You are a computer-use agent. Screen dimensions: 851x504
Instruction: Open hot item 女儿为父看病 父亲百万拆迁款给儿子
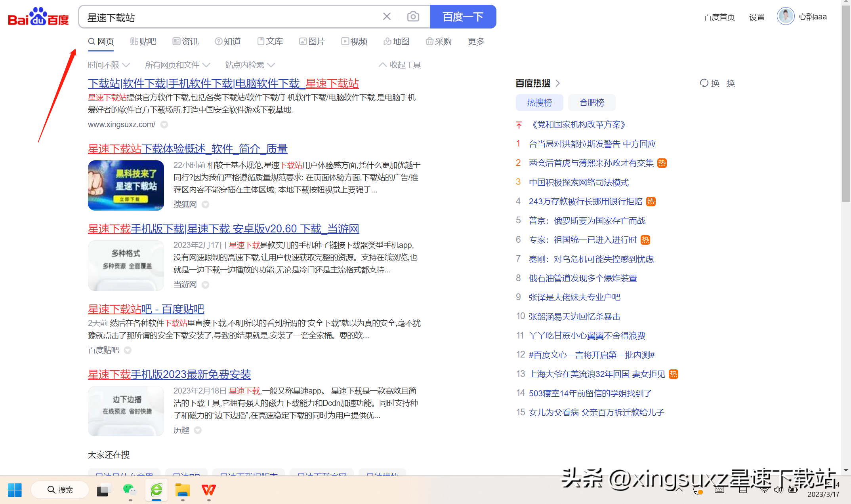596,413
